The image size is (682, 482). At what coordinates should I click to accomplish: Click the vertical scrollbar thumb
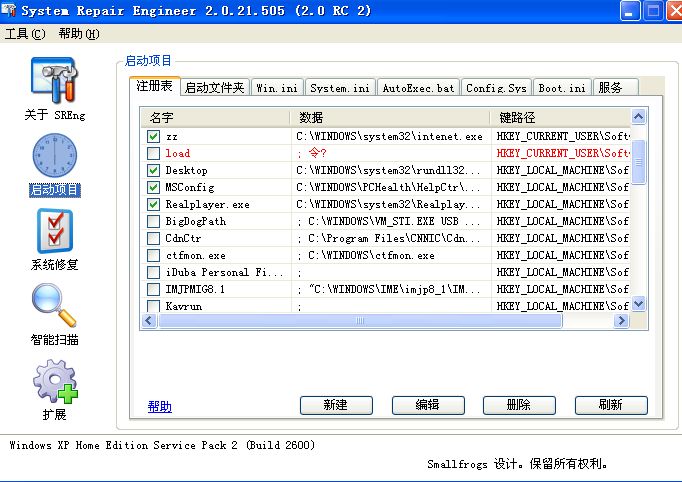(x=639, y=162)
